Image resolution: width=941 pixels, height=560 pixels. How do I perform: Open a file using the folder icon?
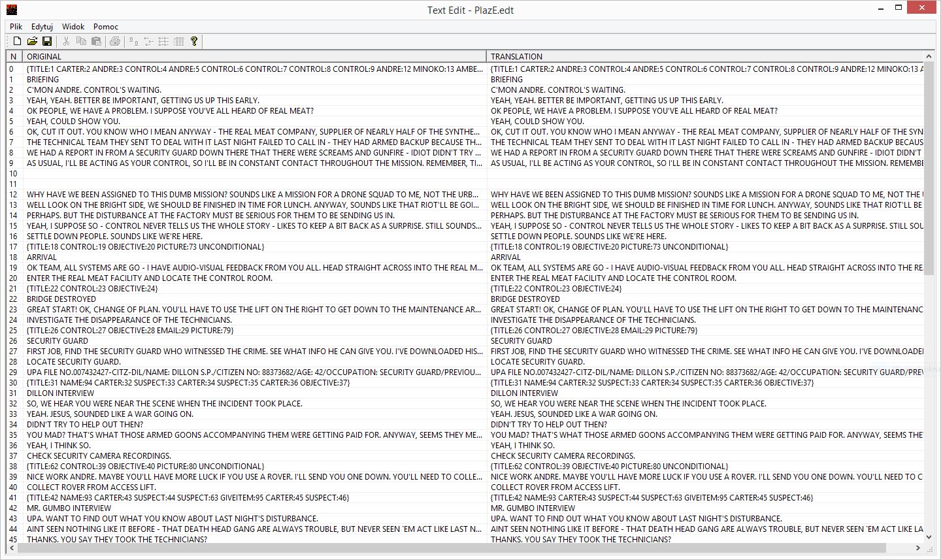point(32,41)
